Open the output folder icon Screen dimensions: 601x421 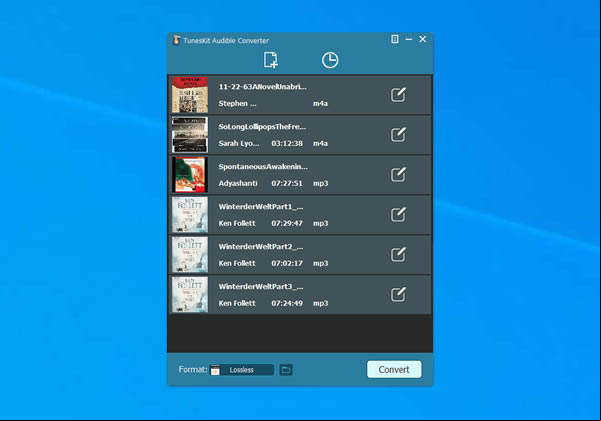coord(286,370)
